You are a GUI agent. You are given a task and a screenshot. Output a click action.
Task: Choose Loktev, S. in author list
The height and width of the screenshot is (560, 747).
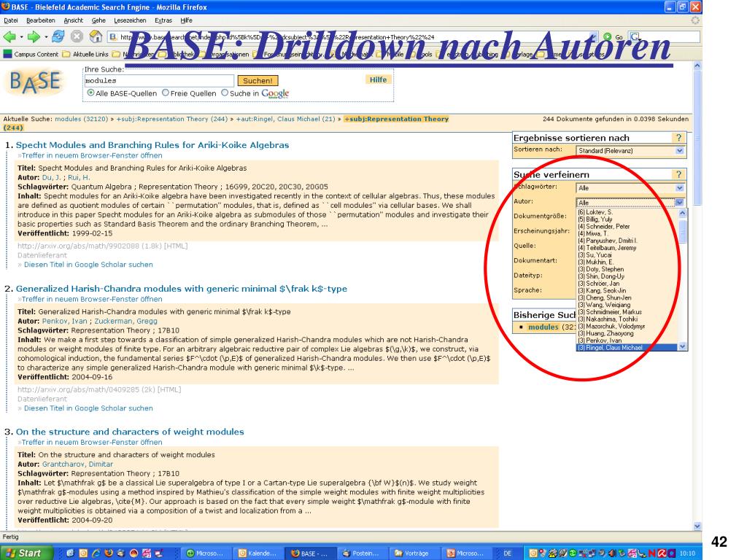click(x=595, y=212)
